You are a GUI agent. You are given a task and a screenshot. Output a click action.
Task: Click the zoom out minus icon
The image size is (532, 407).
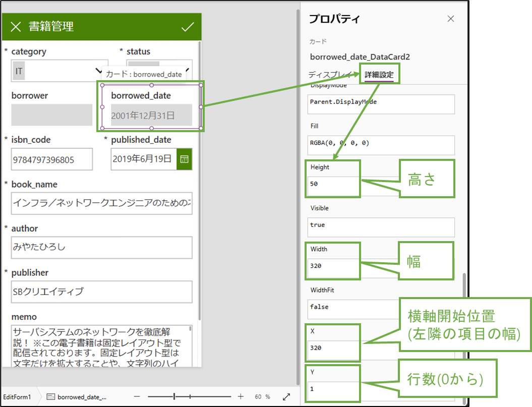(x=137, y=396)
